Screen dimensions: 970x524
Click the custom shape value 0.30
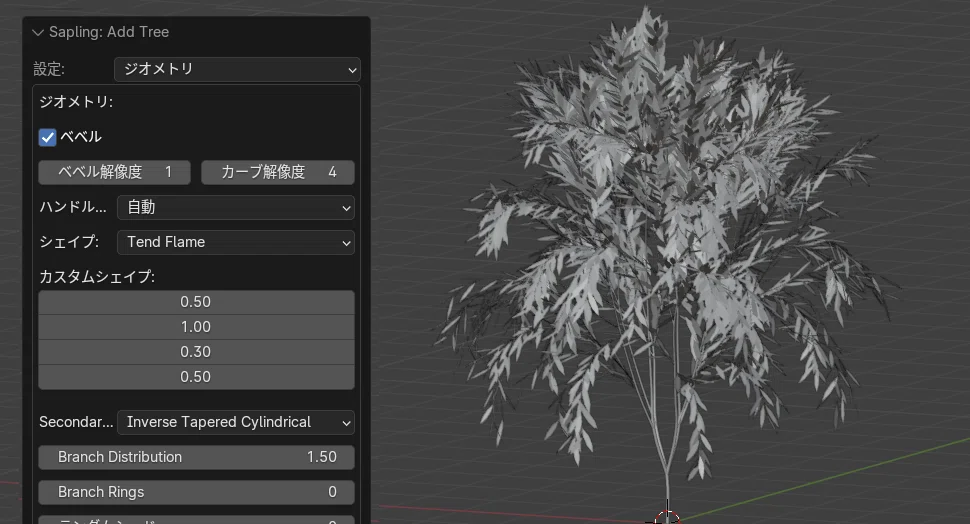(x=196, y=352)
